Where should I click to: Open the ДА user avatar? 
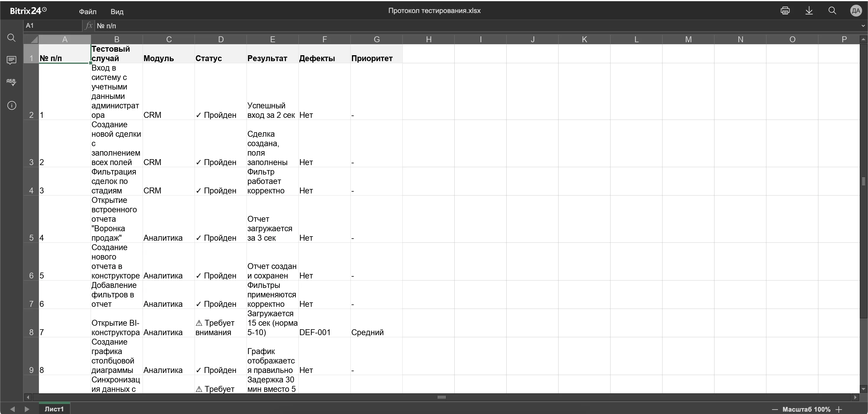point(856,11)
